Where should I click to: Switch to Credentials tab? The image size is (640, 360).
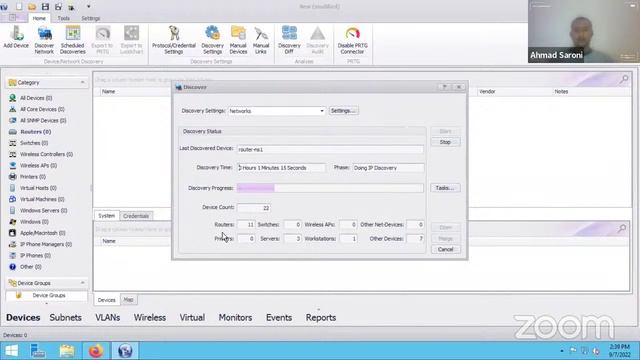(x=136, y=216)
